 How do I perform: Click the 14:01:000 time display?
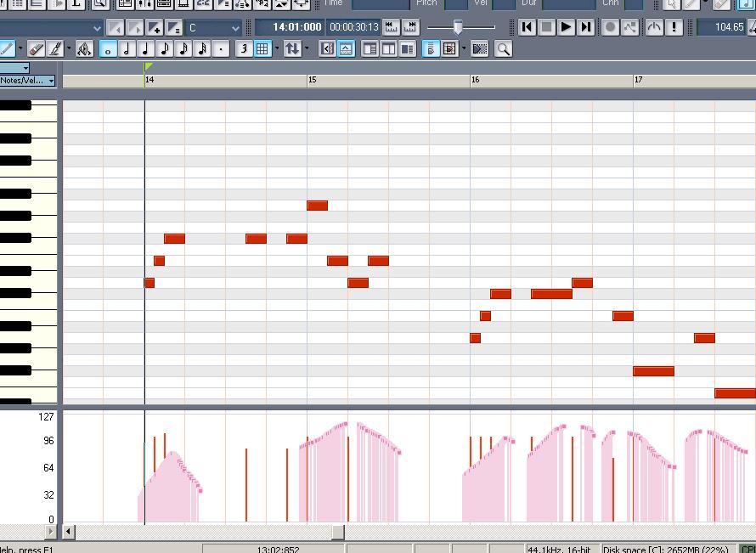(x=290, y=27)
